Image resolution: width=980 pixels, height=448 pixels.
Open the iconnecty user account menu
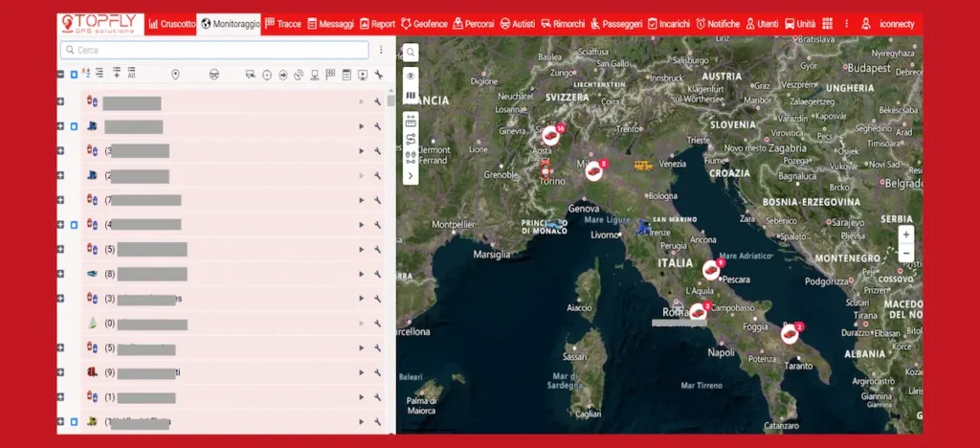[887, 24]
